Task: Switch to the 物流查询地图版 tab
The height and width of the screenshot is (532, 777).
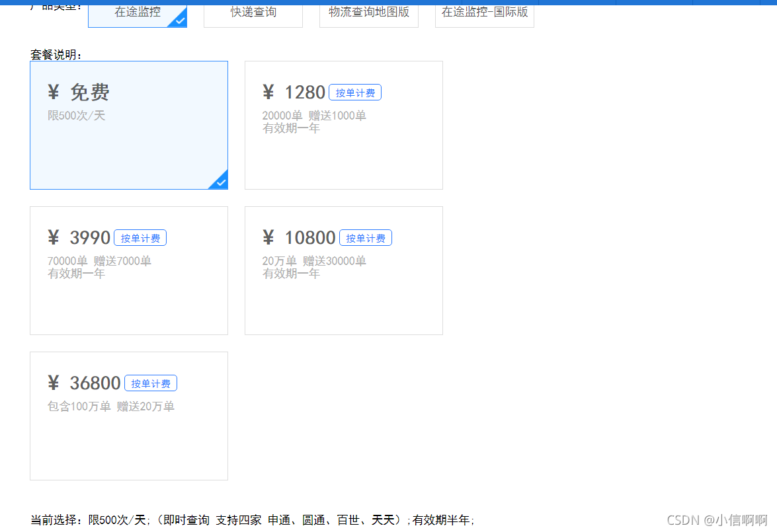Action: click(x=368, y=11)
